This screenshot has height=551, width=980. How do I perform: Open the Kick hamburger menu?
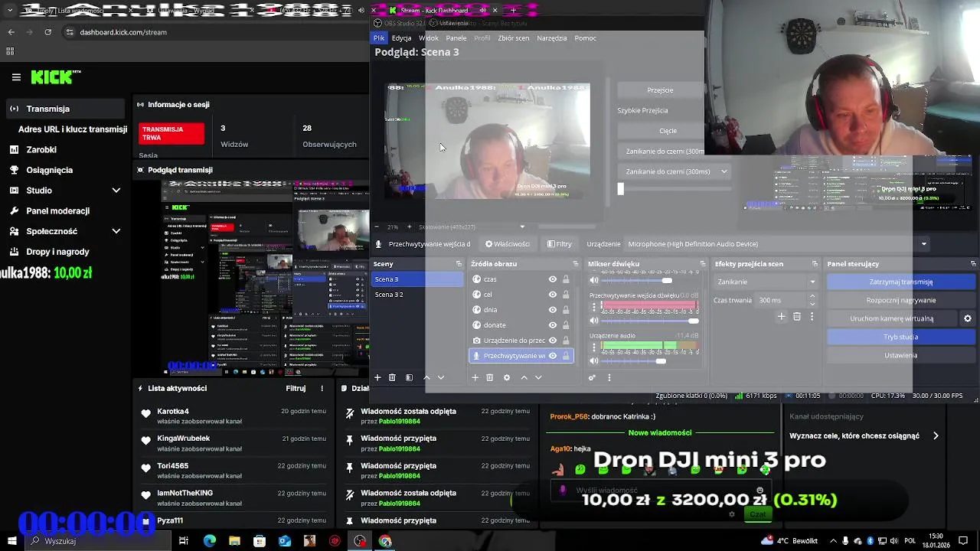(x=16, y=77)
